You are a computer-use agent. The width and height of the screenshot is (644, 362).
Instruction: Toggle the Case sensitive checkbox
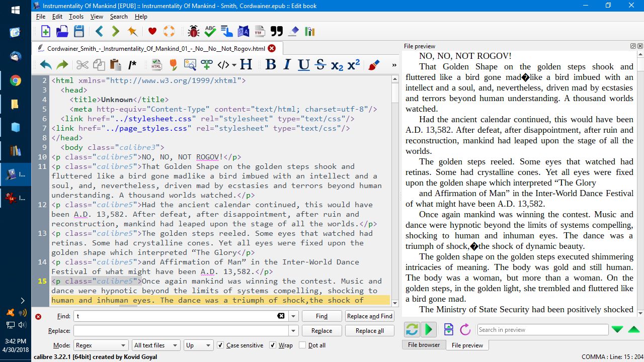[x=220, y=345]
